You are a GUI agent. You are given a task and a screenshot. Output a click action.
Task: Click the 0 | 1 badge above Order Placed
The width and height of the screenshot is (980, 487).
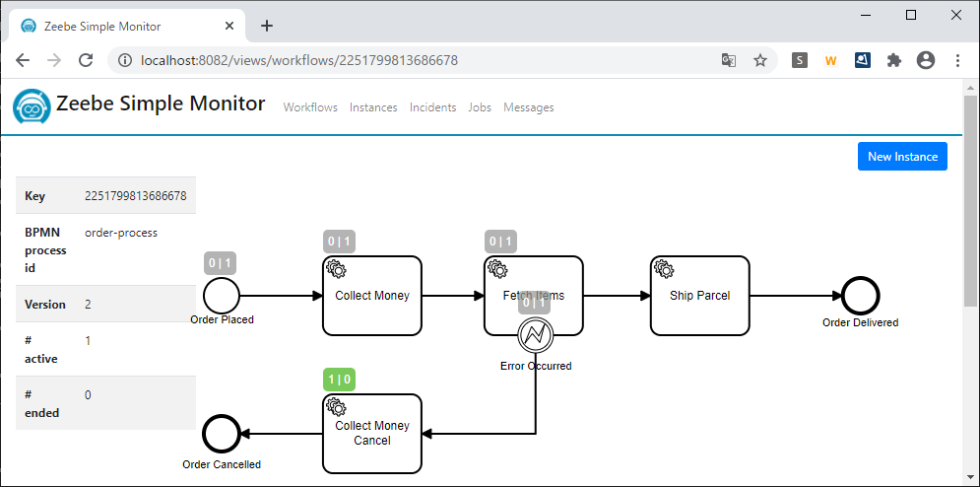(x=220, y=263)
